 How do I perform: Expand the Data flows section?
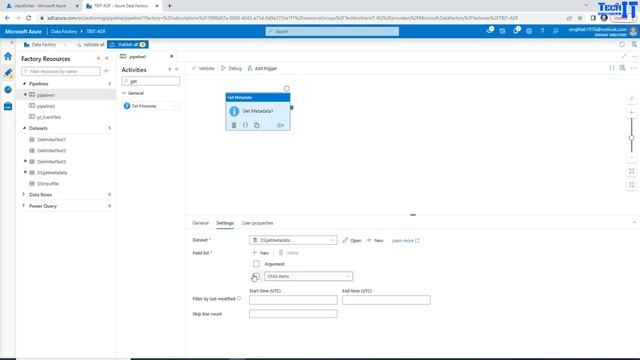[24, 195]
